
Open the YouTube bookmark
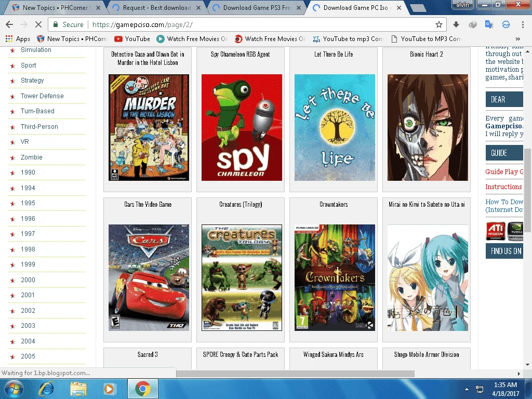click(132, 39)
